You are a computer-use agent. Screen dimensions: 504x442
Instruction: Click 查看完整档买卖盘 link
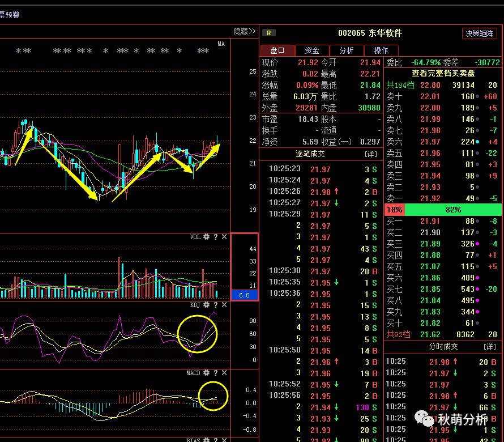443,73
